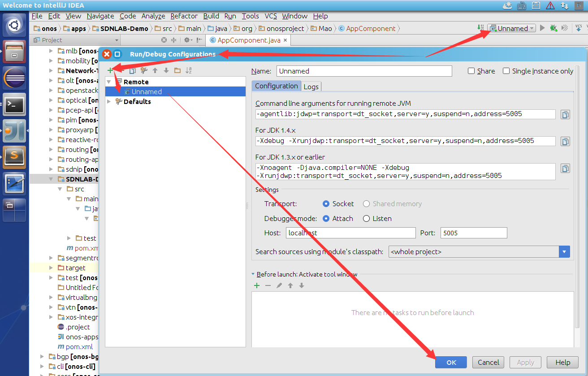
Task: Create a new folder for configurations
Action: [177, 70]
